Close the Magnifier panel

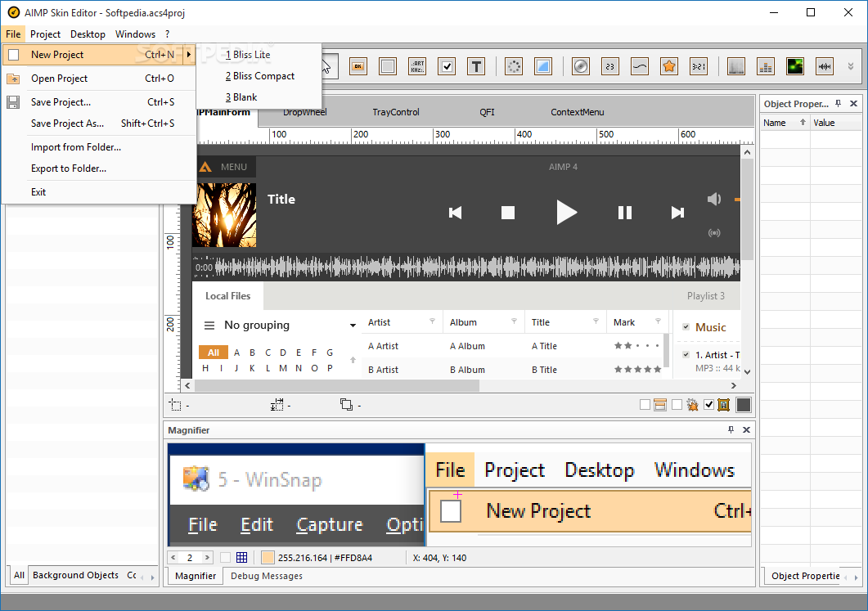746,430
